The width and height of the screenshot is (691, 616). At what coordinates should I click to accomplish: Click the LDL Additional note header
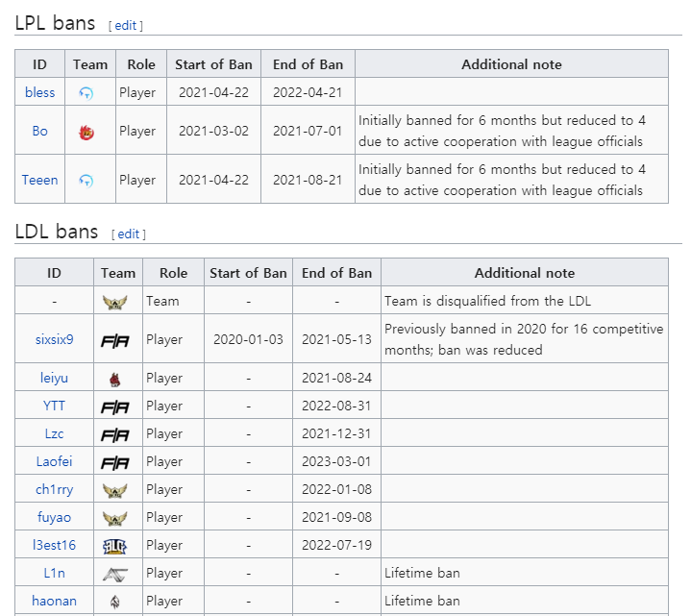click(525, 273)
